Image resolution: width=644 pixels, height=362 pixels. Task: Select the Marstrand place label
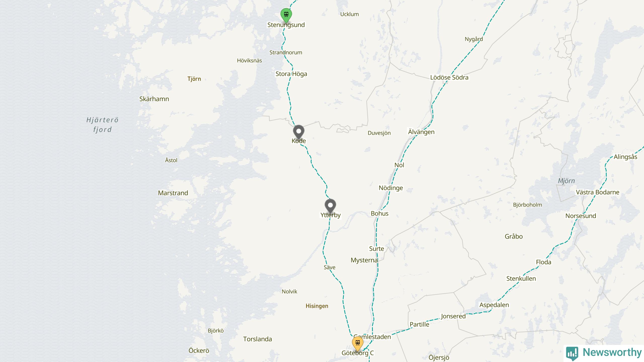pyautogui.click(x=173, y=193)
